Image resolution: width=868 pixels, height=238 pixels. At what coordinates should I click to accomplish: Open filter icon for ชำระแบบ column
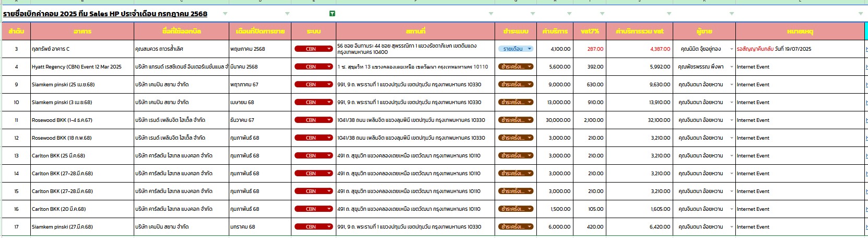[x=533, y=14]
